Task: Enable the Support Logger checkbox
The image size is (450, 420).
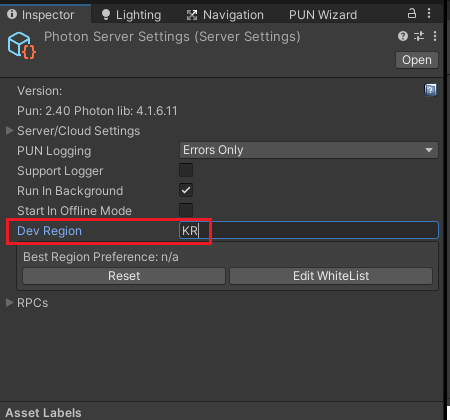Action: point(186,170)
